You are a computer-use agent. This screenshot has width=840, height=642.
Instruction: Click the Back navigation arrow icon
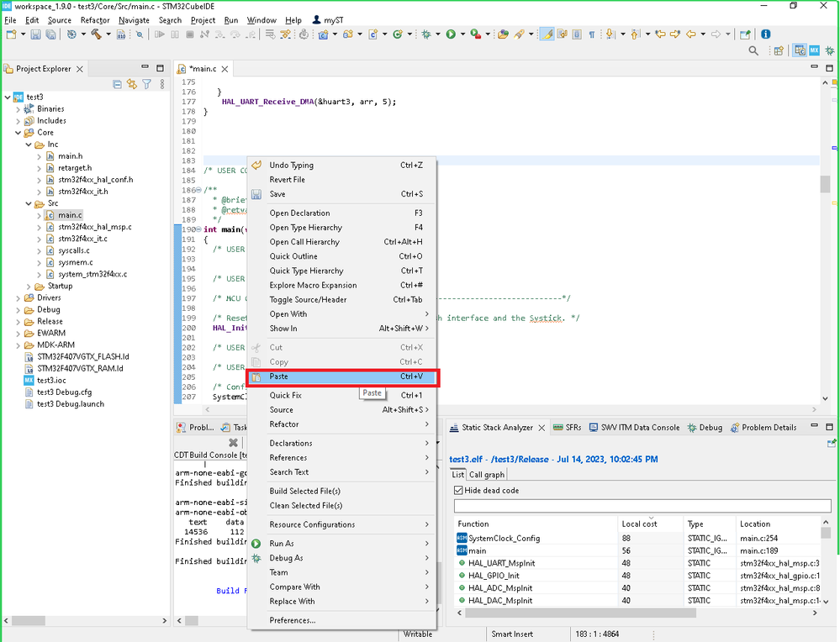pyautogui.click(x=691, y=34)
